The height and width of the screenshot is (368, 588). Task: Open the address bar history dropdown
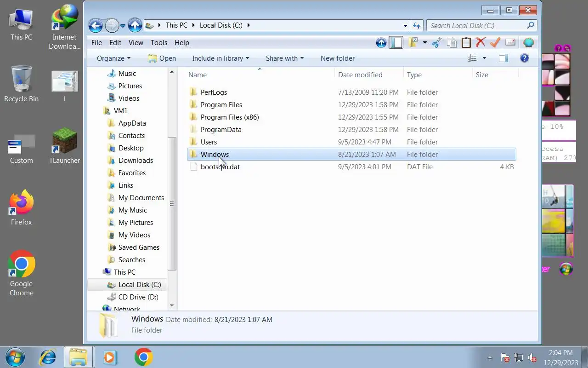pos(405,26)
